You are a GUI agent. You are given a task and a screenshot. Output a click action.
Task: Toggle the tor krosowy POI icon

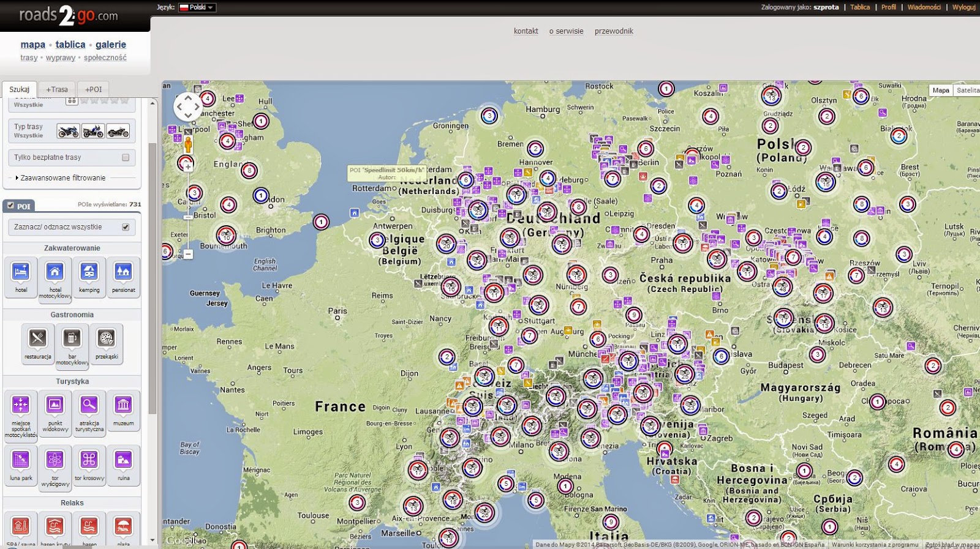tap(89, 465)
